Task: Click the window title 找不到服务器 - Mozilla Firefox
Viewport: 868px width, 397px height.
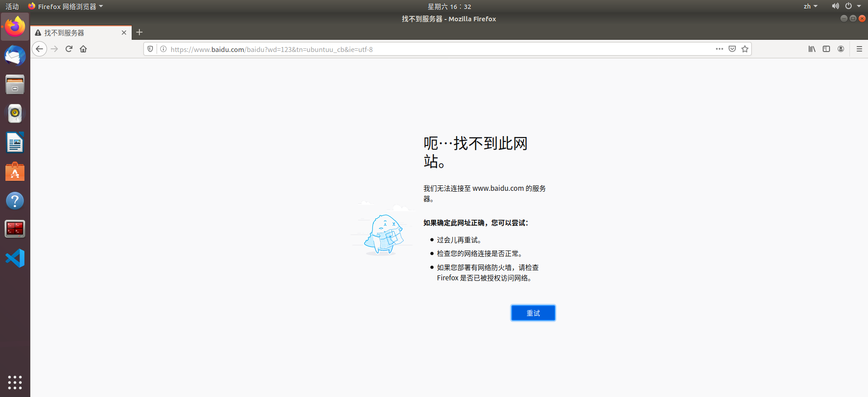Action: tap(449, 19)
